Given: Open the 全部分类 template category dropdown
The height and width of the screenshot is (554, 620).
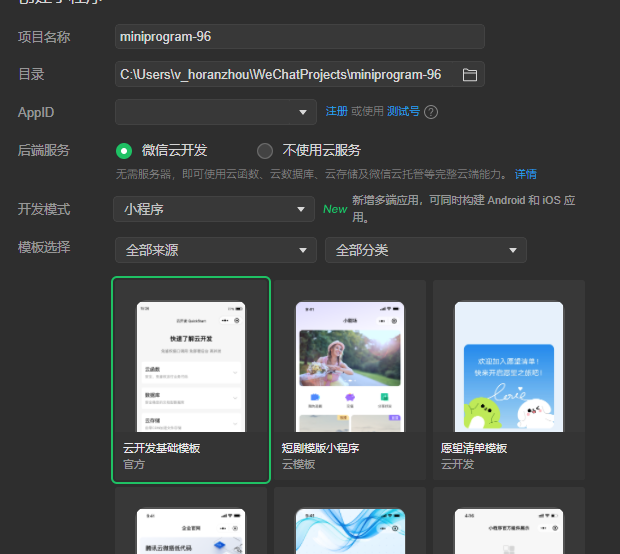Looking at the screenshot, I should pyautogui.click(x=425, y=250).
